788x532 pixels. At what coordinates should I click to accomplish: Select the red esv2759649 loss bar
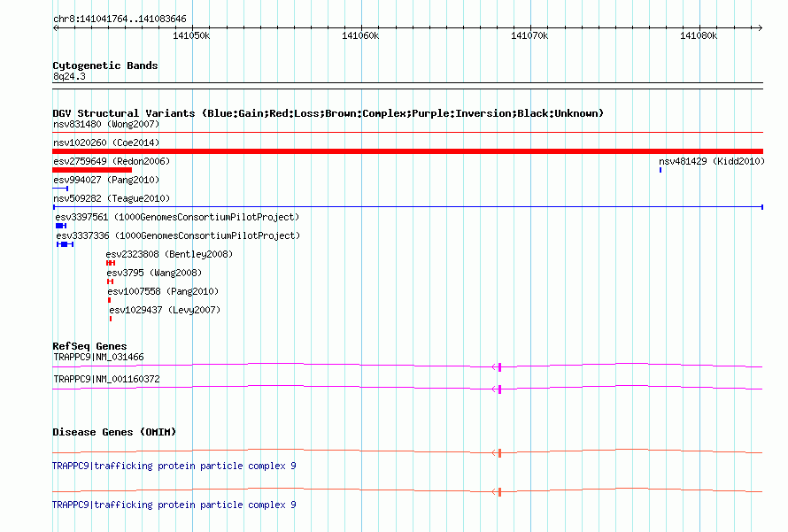[x=92, y=170]
